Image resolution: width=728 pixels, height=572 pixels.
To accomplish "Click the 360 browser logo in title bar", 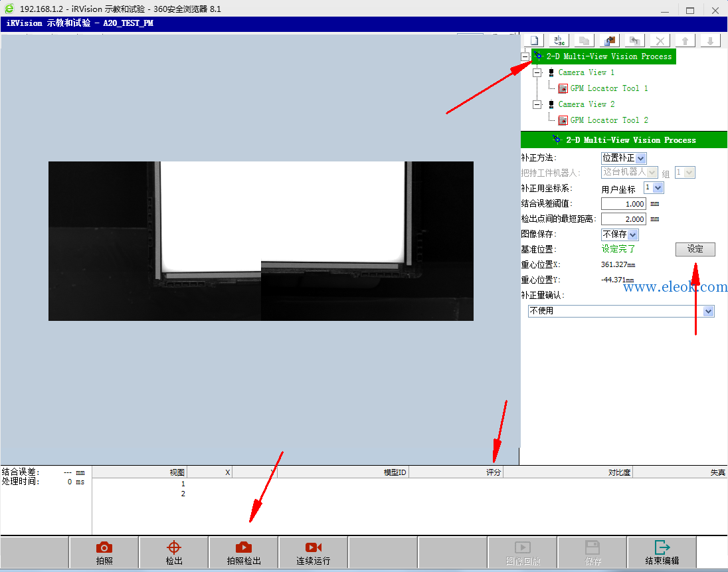I will (9, 9).
